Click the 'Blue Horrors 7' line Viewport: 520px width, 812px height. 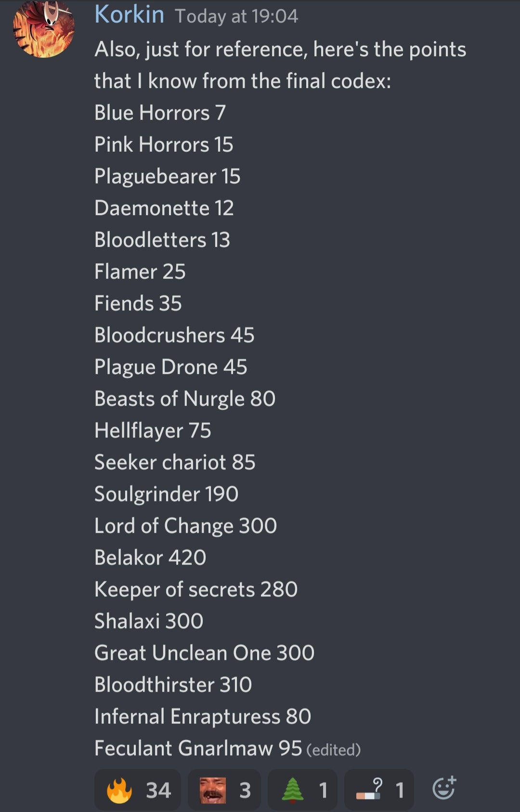160,113
